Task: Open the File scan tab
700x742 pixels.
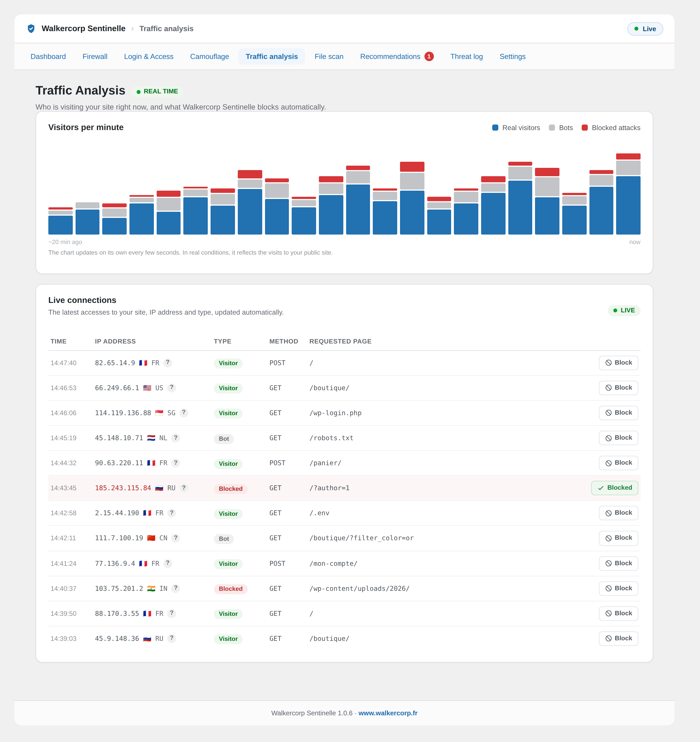Action: [x=329, y=56]
